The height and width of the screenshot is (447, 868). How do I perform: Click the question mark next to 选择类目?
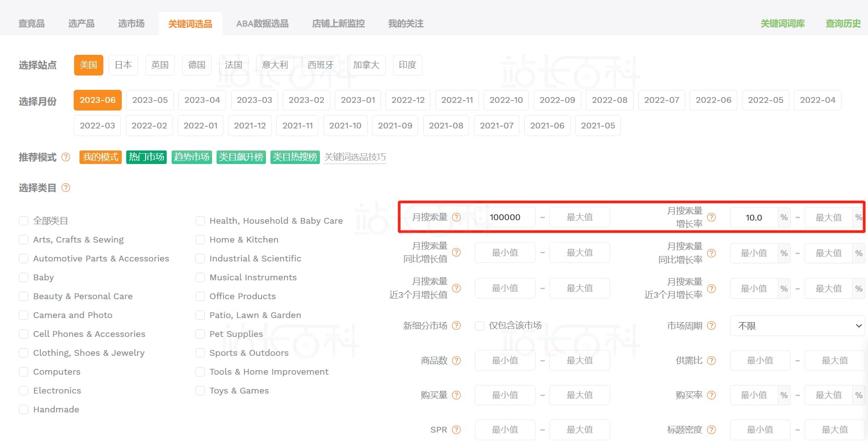(66, 188)
